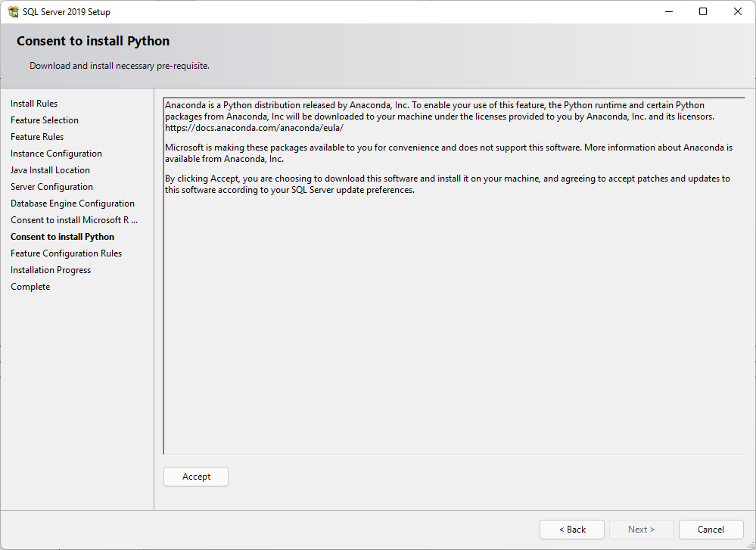
Task: Select the Instance Configuration step
Action: pyautogui.click(x=57, y=154)
